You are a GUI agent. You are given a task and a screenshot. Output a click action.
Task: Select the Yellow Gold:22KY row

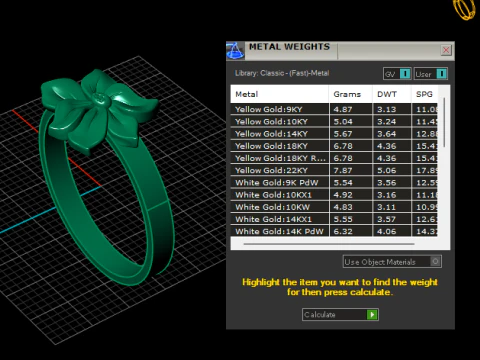[334, 170]
